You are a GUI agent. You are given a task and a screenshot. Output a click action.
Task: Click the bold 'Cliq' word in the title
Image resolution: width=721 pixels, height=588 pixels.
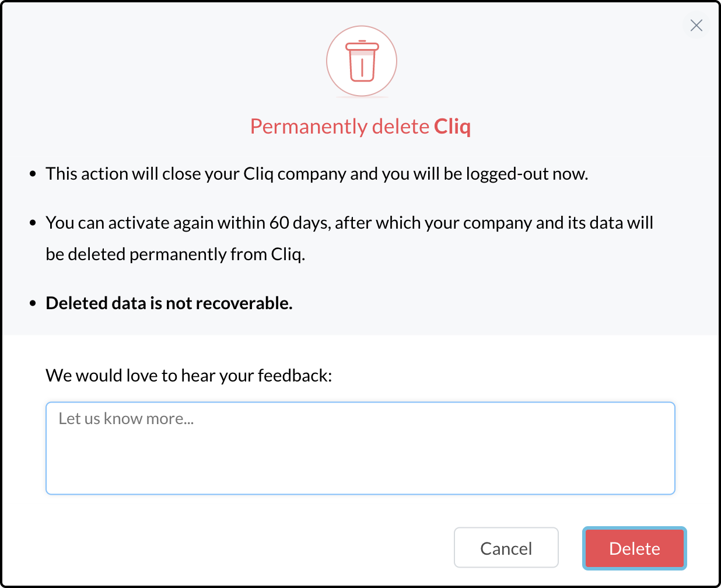click(452, 127)
